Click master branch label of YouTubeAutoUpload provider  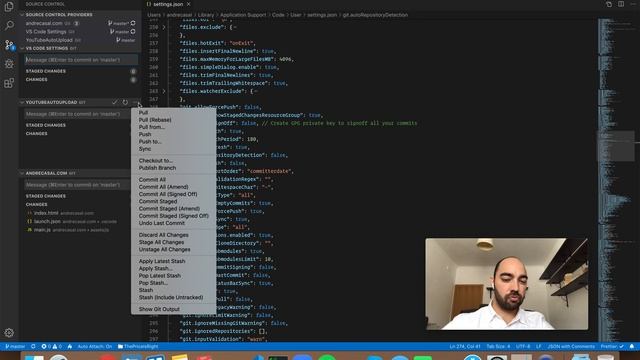126,40
